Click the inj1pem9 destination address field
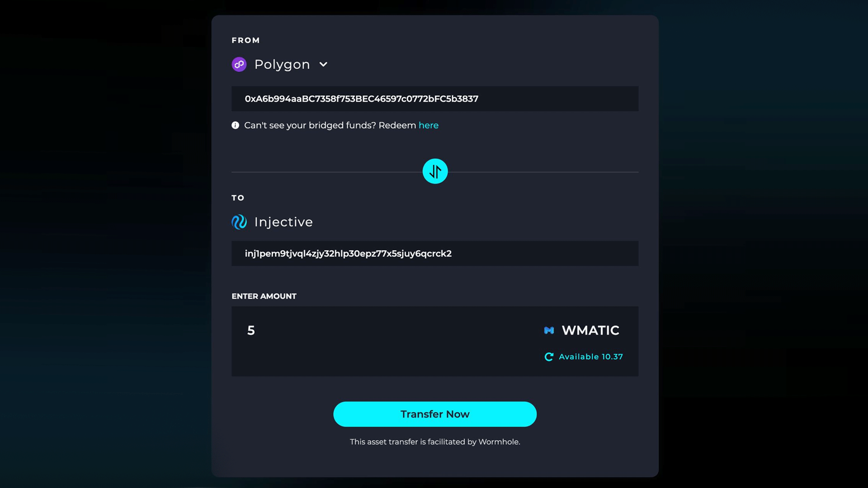This screenshot has width=868, height=488. (435, 253)
